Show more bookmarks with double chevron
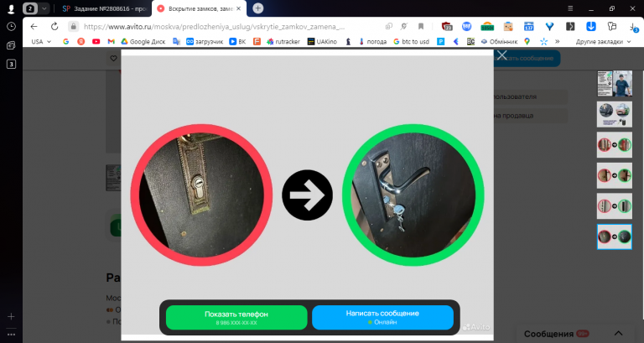Image resolution: width=644 pixels, height=343 pixels. (557, 41)
